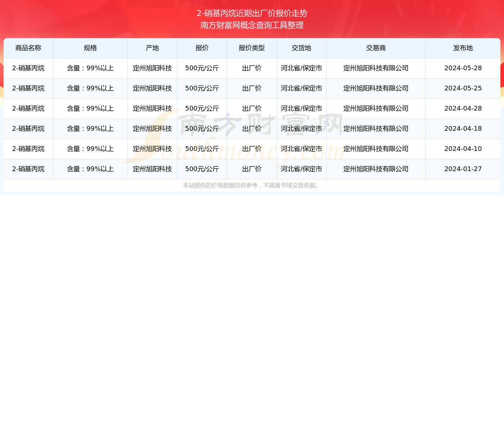Click the 交货地 column header
This screenshot has height=434, width=504.
(301, 48)
